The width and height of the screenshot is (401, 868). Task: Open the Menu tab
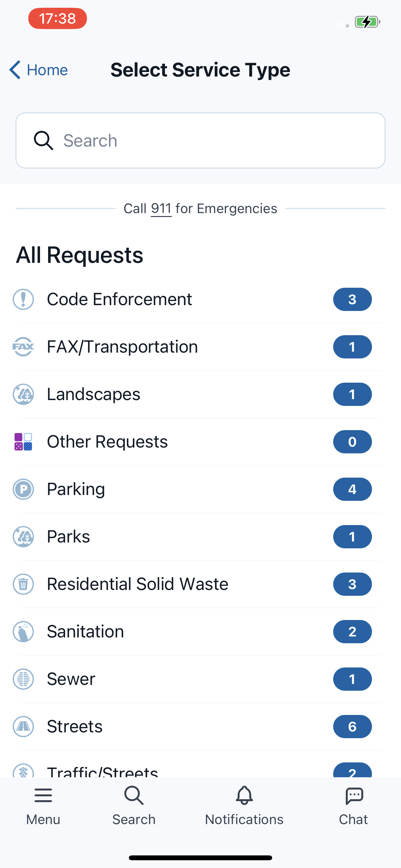[x=43, y=806]
